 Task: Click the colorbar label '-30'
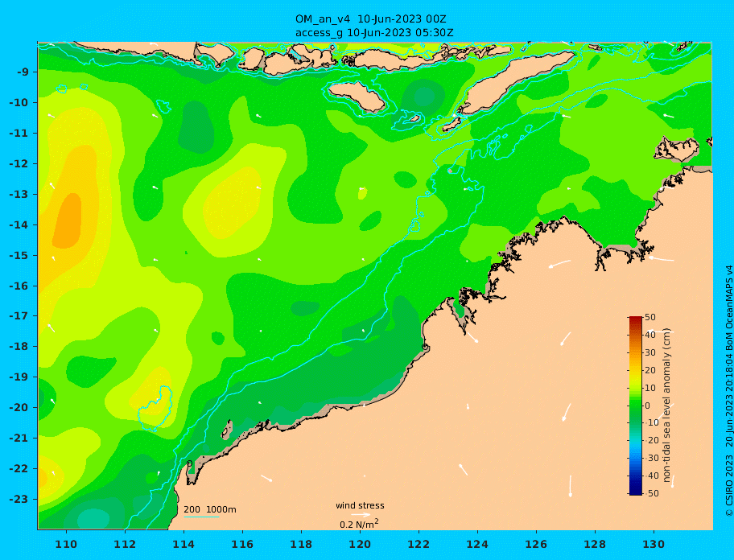650,458
